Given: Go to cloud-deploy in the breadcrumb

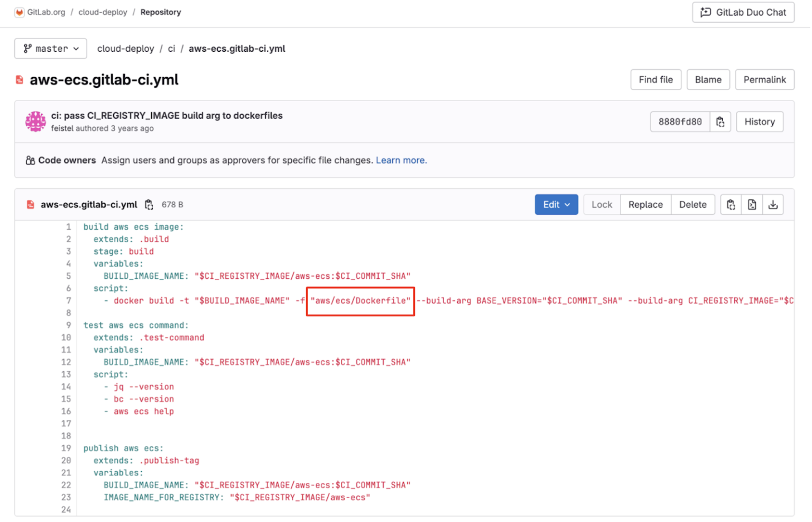Looking at the screenshot, I should coord(125,48).
